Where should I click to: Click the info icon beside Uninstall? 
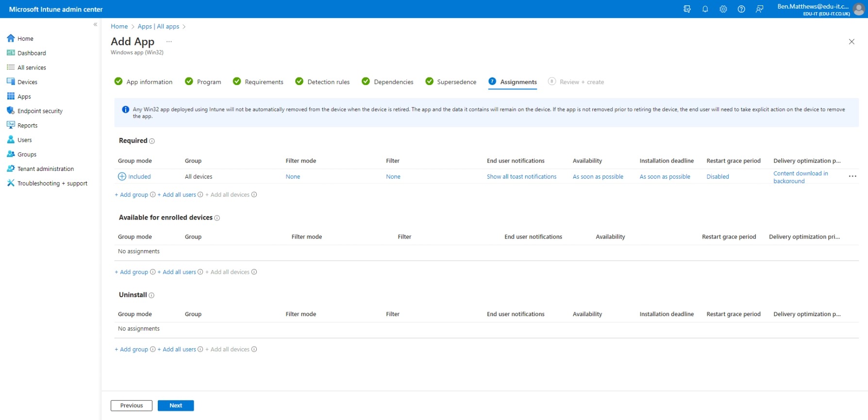coord(151,295)
